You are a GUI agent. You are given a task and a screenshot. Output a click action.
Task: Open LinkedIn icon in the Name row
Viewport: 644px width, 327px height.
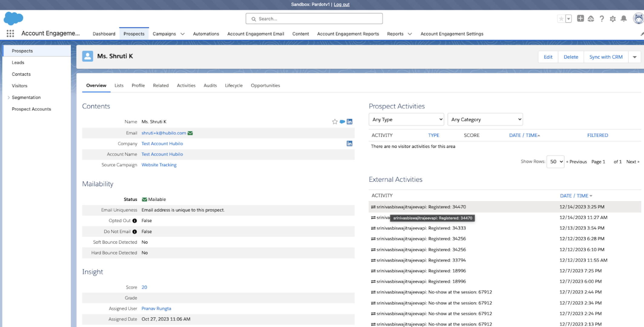[350, 121]
